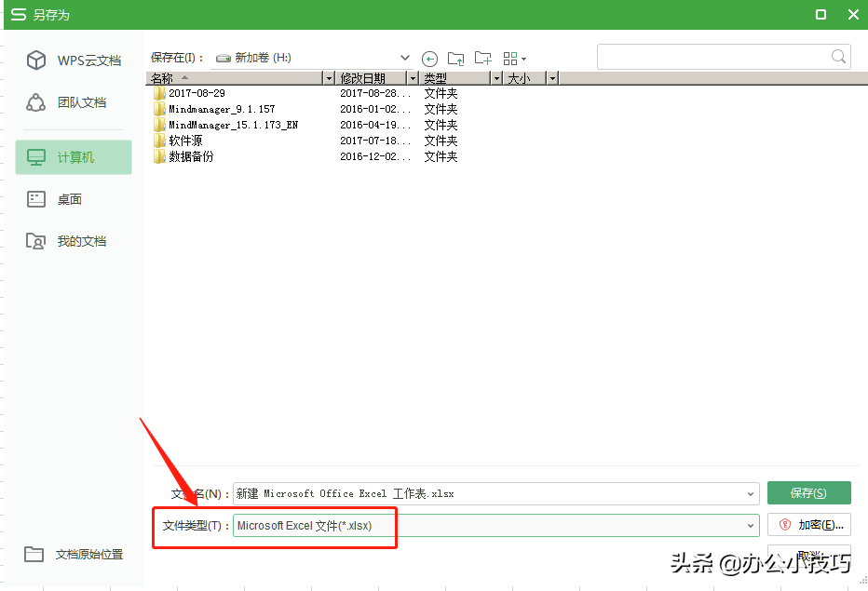
Task: Click the back arrow navigation icon
Action: click(429, 59)
